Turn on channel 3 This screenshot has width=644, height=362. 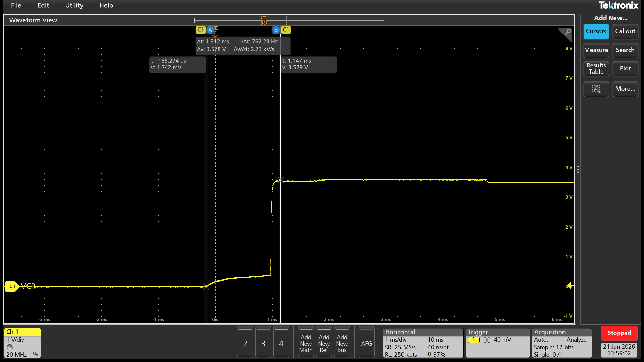263,343
